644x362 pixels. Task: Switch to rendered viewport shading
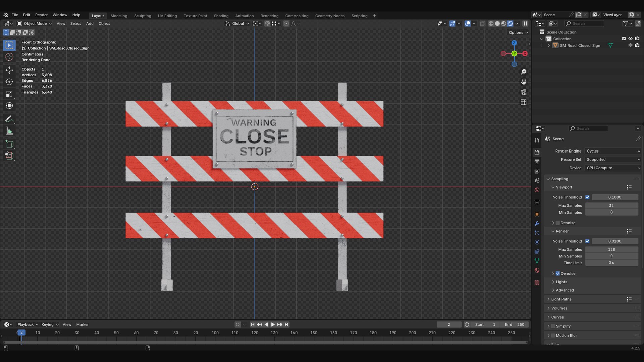click(510, 24)
